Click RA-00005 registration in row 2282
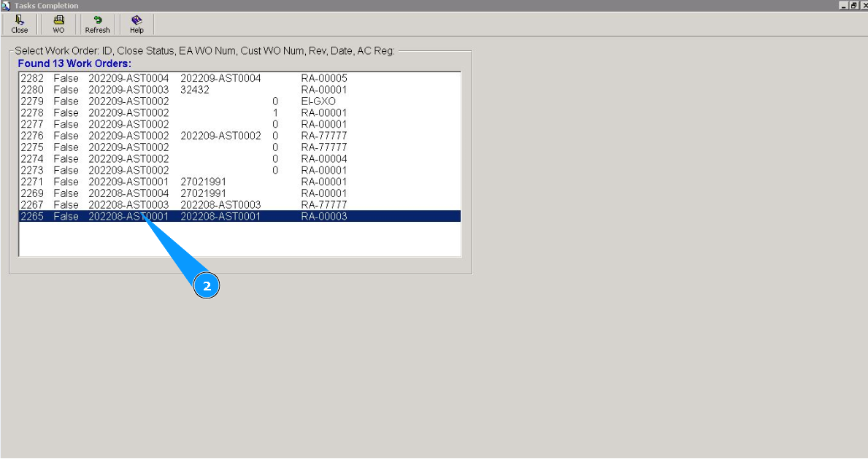The height and width of the screenshot is (459, 868). click(324, 78)
